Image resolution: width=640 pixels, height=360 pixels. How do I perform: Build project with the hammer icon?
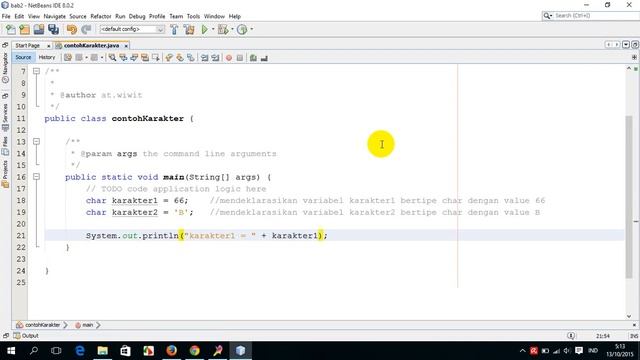click(x=174, y=29)
